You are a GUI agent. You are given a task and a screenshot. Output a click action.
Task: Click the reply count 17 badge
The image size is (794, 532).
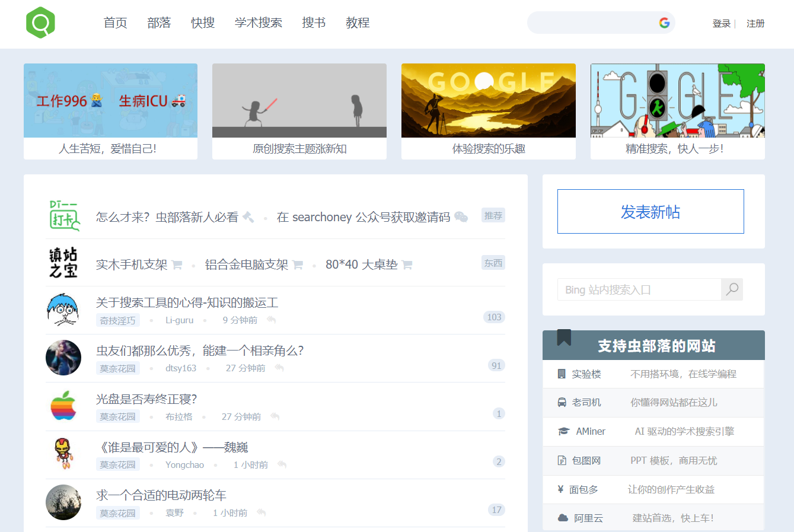tap(496, 510)
